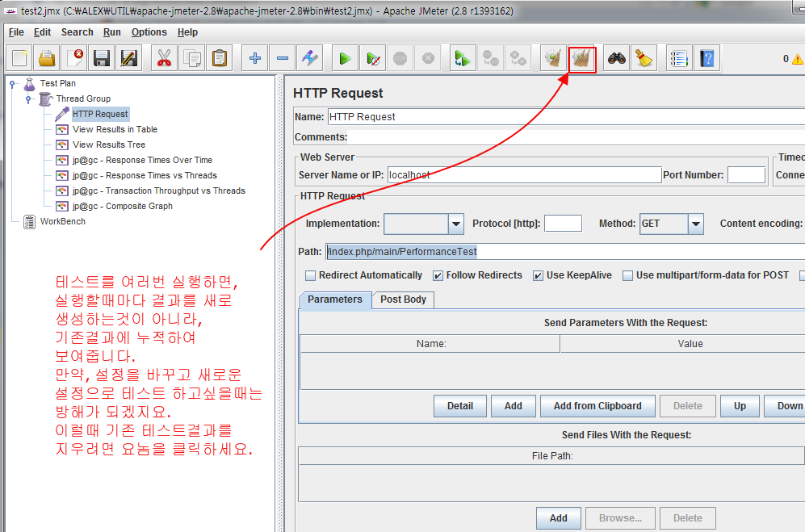Click the New test plan toolbar icon
The image size is (805, 532).
point(19,59)
